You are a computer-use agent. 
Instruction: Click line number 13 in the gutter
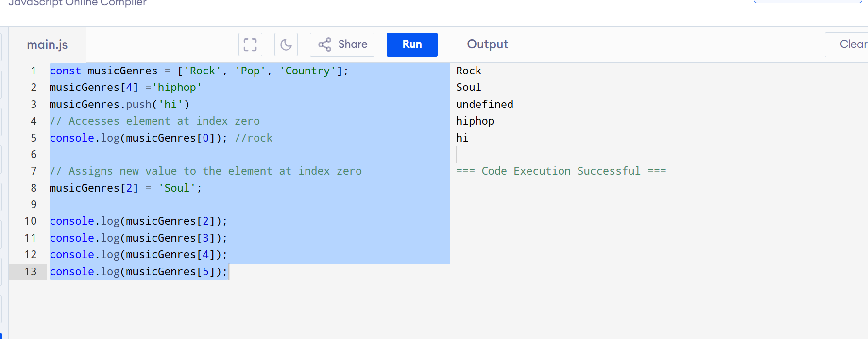click(31, 271)
